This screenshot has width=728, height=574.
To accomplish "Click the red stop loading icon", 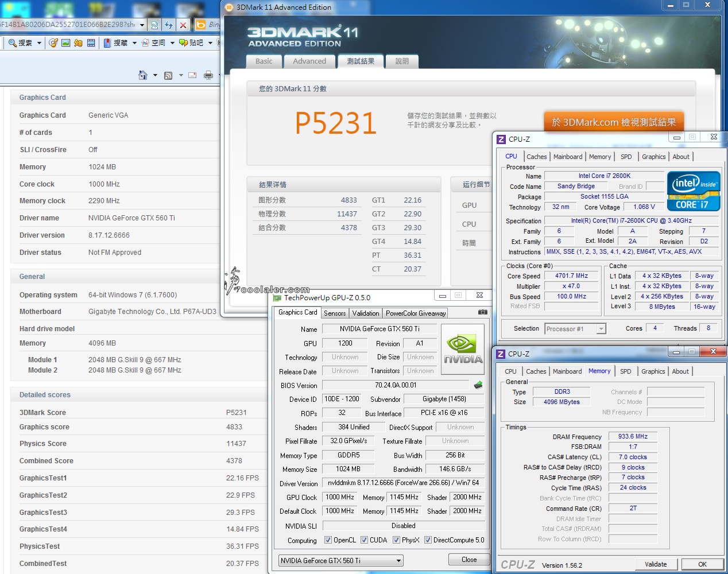I will click(x=183, y=25).
